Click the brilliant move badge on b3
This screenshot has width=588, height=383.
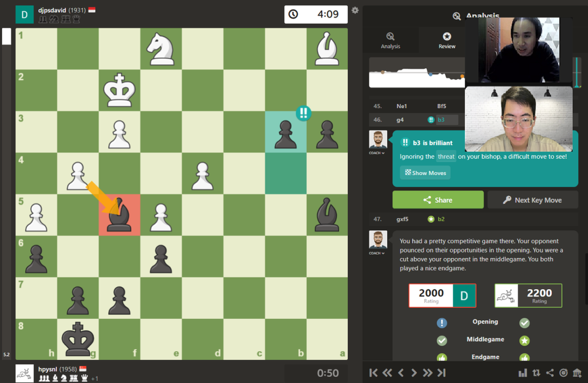click(303, 114)
